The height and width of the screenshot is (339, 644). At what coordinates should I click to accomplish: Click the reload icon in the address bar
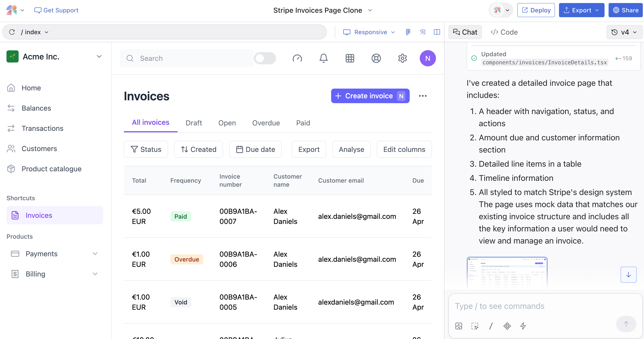pos(12,32)
